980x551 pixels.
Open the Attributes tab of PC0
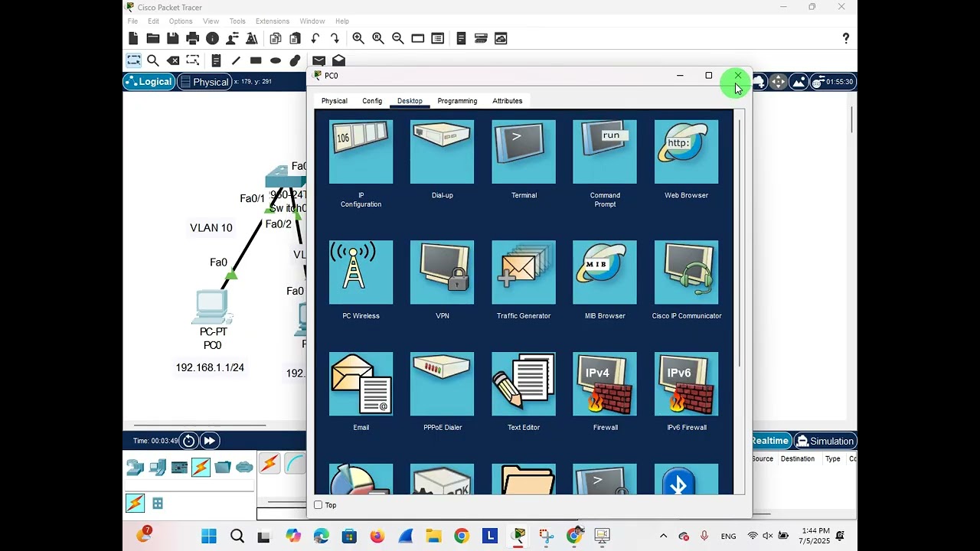pos(508,101)
